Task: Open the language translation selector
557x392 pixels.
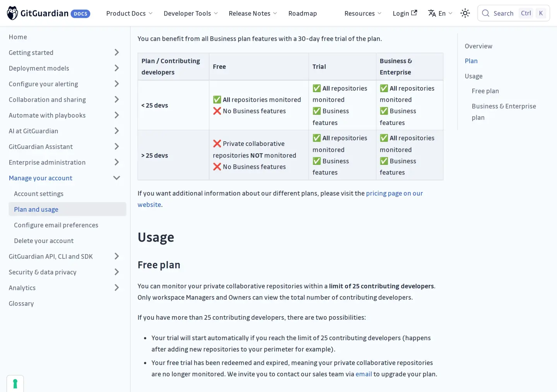Action: [440, 13]
